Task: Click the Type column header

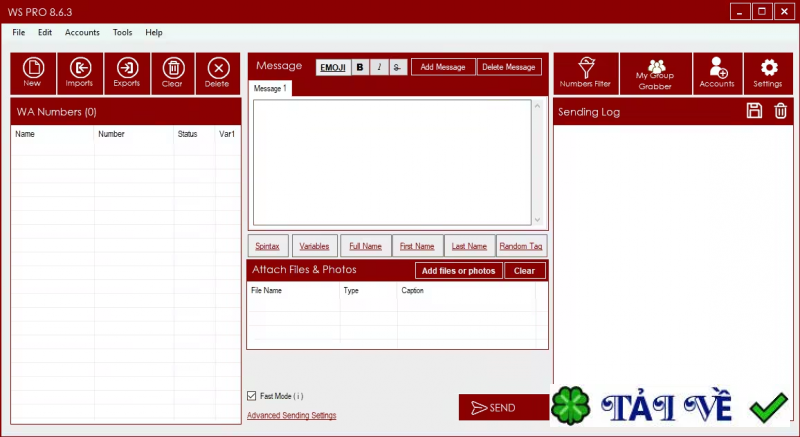Action: tap(368, 291)
